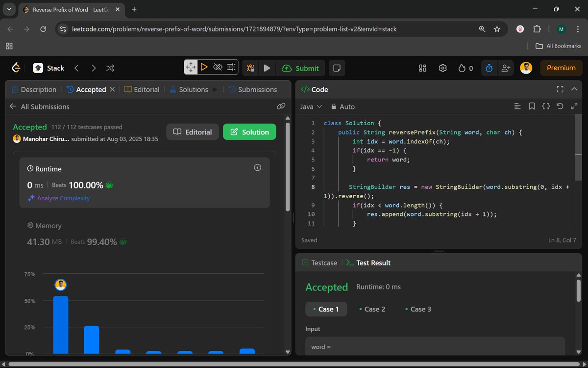Reload the page
Image resolution: width=588 pixels, height=368 pixels.
click(43, 29)
